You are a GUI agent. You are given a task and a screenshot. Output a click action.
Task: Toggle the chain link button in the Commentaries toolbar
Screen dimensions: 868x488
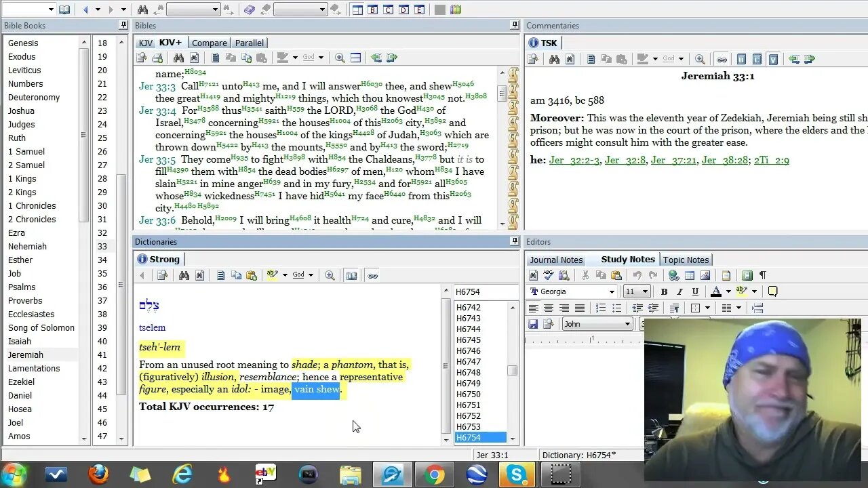coord(722,60)
